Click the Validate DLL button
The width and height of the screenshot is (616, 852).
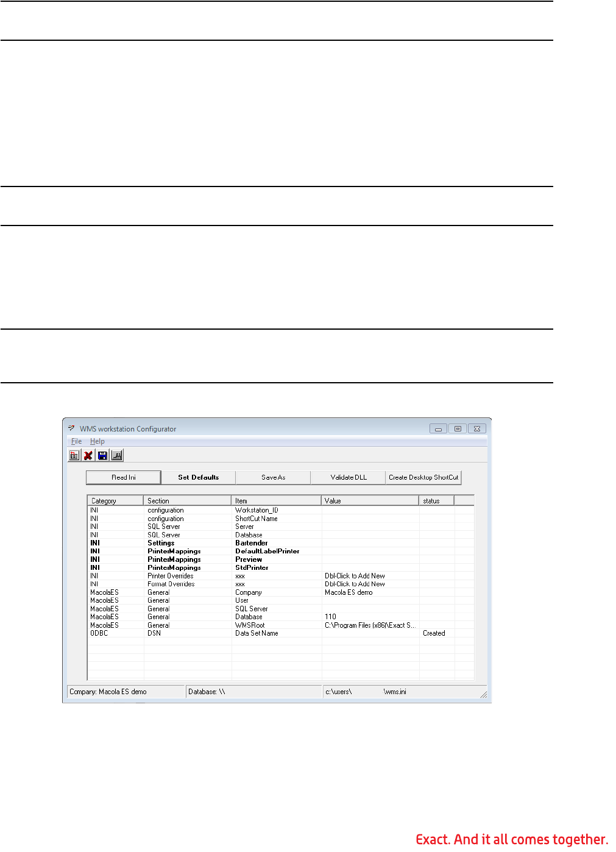pyautogui.click(x=349, y=477)
